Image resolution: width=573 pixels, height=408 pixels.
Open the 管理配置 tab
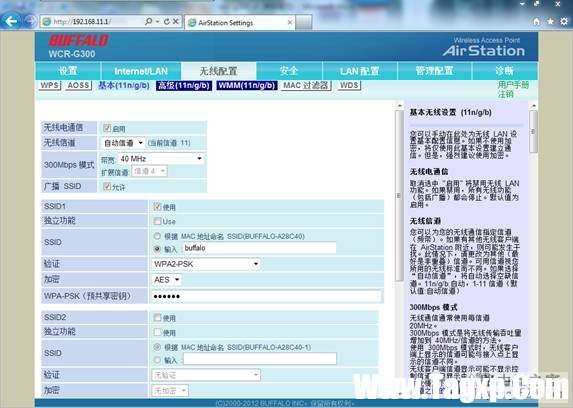(435, 71)
